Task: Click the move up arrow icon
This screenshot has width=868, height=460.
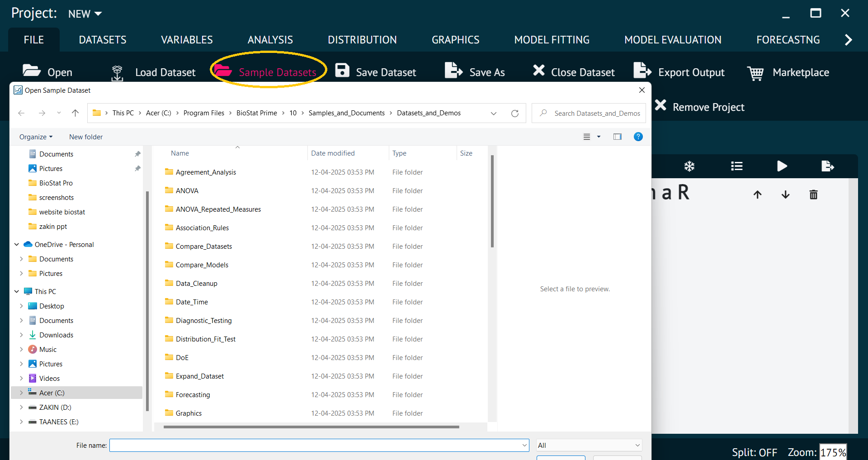Action: (x=758, y=194)
